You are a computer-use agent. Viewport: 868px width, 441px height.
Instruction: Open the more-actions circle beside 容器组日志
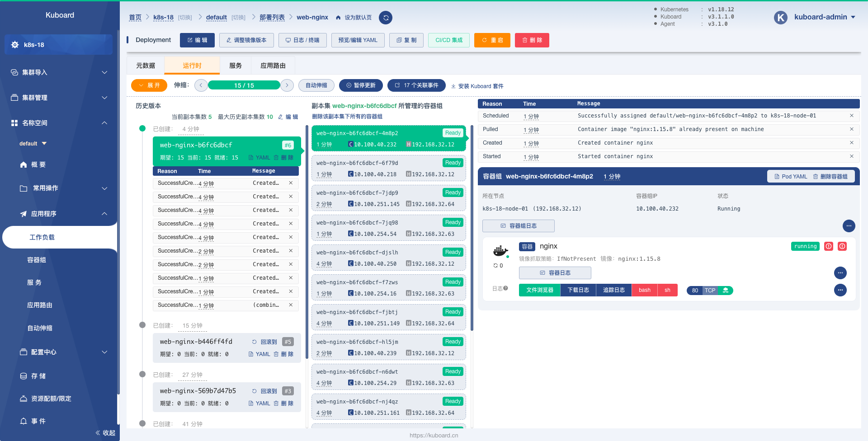click(849, 225)
